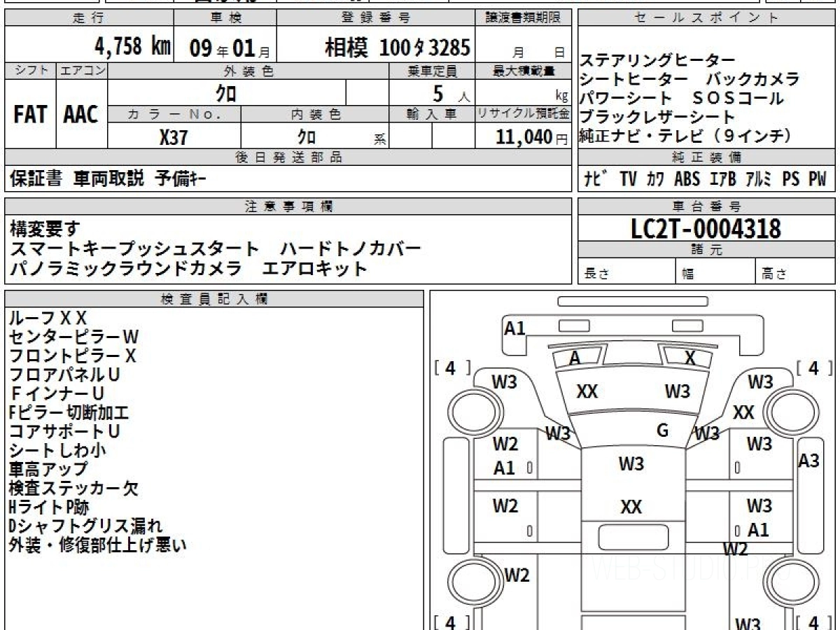The image size is (840, 630).
Task: Click the Fピラー切断加工 note
Action: (x=69, y=413)
